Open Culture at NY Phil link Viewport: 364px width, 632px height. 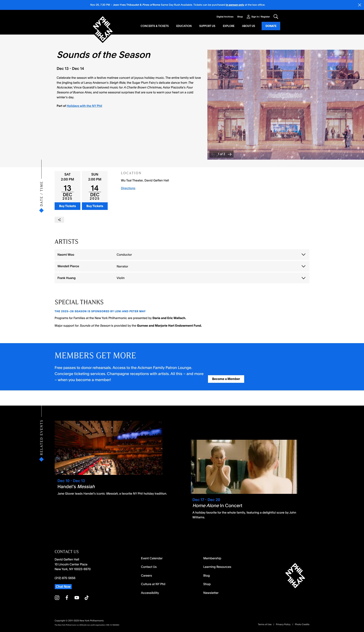pyautogui.click(x=153, y=584)
